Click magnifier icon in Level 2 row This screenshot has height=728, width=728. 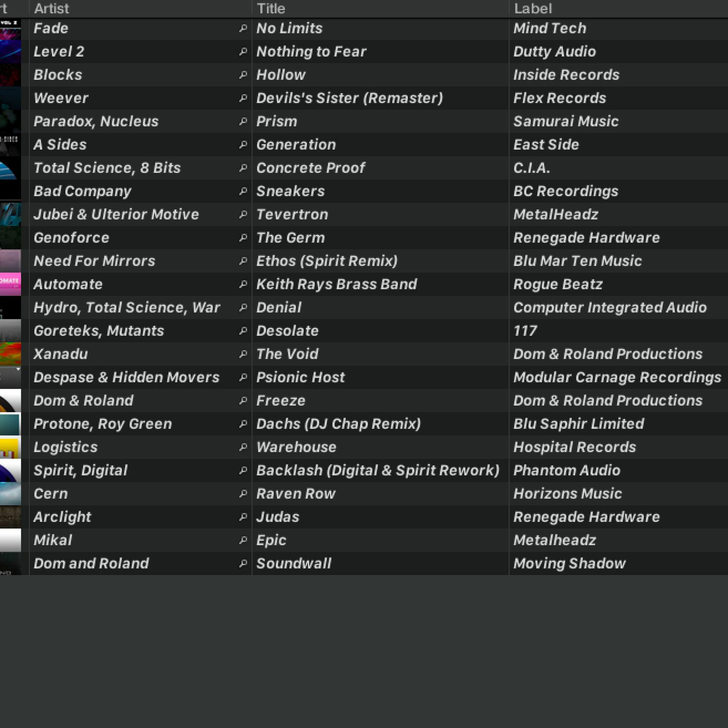(243, 51)
